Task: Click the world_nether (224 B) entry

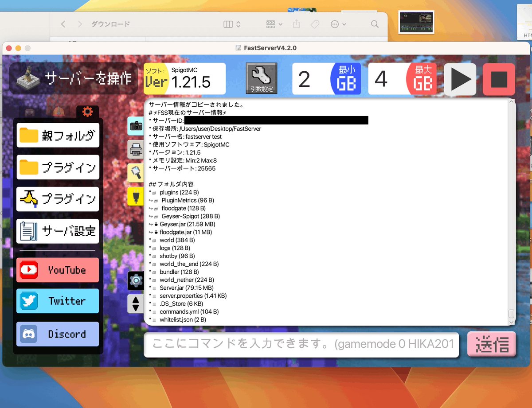Action: 181,280
